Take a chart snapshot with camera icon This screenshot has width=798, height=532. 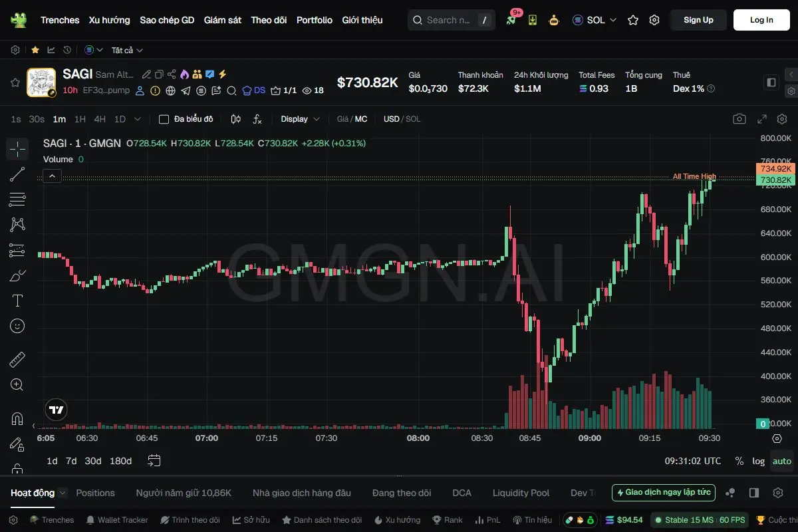tap(739, 119)
